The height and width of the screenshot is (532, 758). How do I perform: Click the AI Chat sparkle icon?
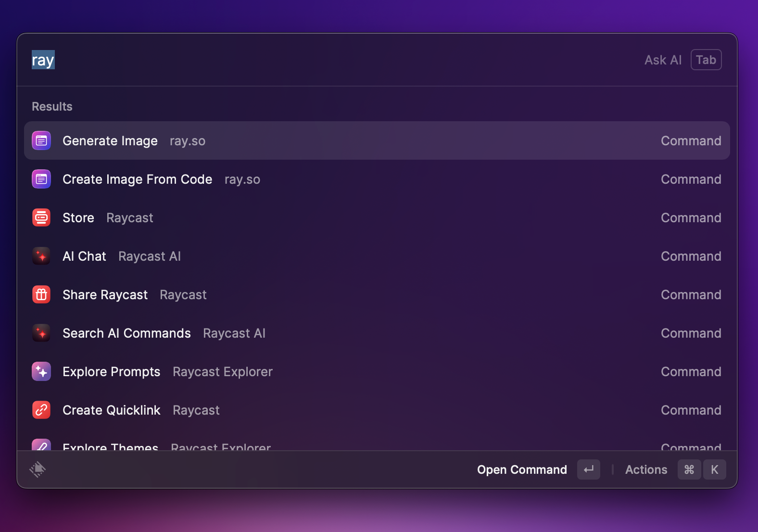point(41,256)
